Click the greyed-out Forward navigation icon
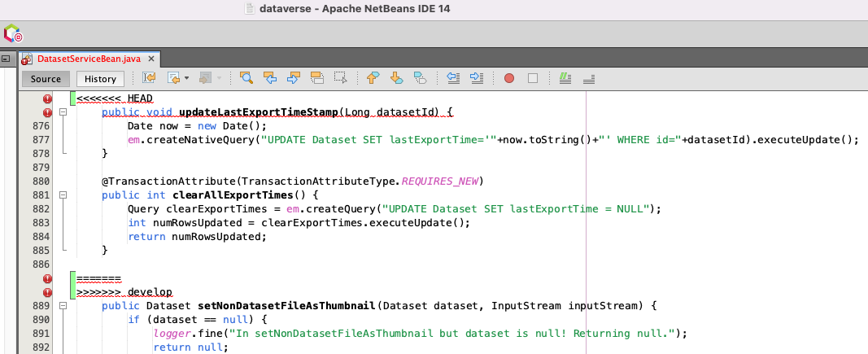Image resolution: width=868 pixels, height=354 pixels. (x=206, y=78)
